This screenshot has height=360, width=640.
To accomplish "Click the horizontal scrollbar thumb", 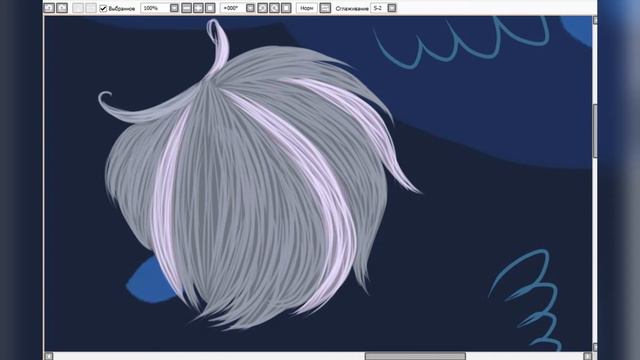I will (415, 356).
